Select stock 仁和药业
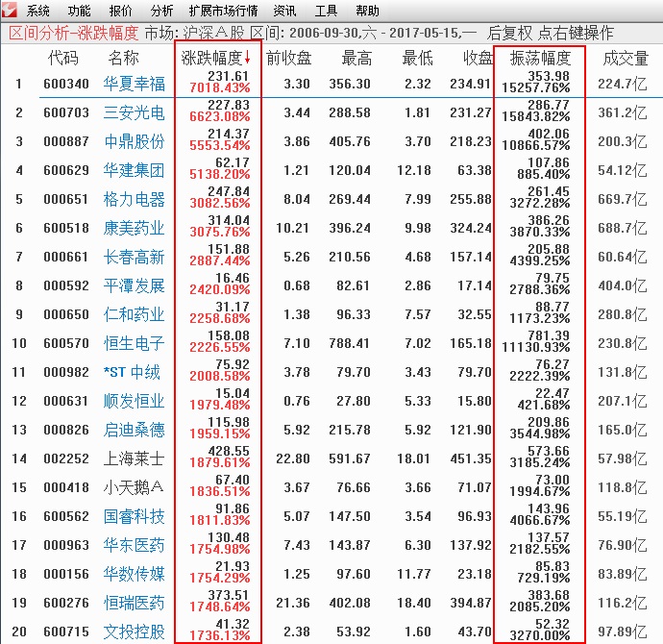Image resolution: width=663 pixels, height=644 pixels. (134, 314)
